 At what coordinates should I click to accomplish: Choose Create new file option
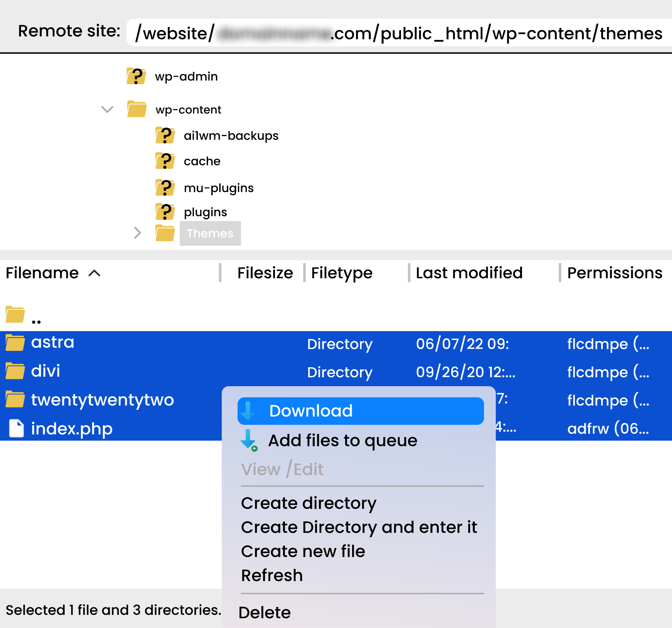[x=303, y=551]
